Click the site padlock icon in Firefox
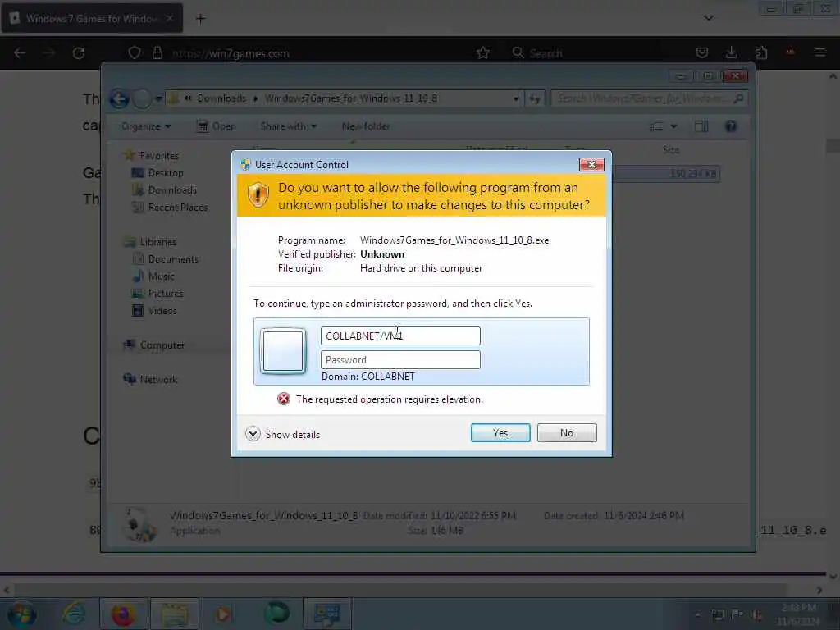 [157, 53]
